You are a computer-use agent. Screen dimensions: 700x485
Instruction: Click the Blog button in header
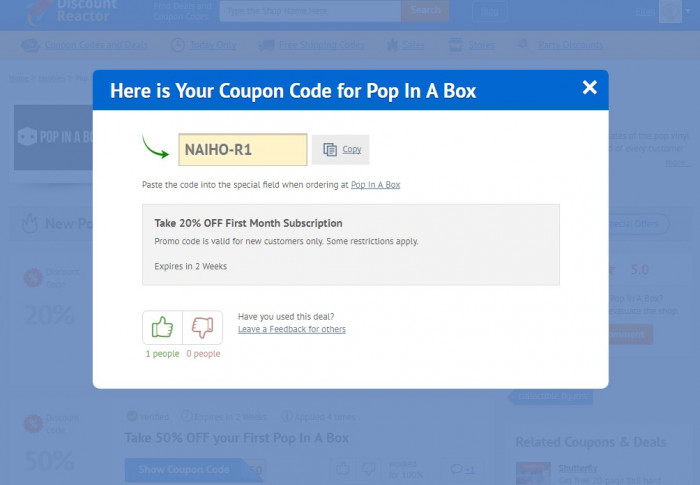[x=490, y=12]
